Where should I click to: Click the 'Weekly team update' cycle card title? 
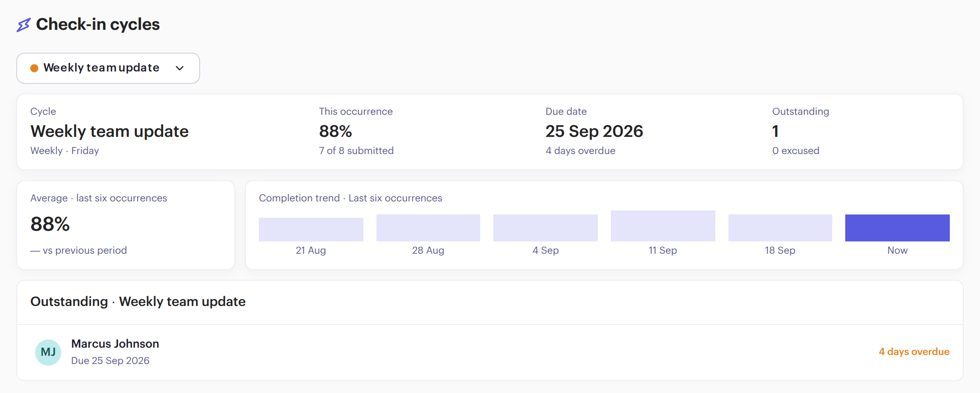click(109, 132)
